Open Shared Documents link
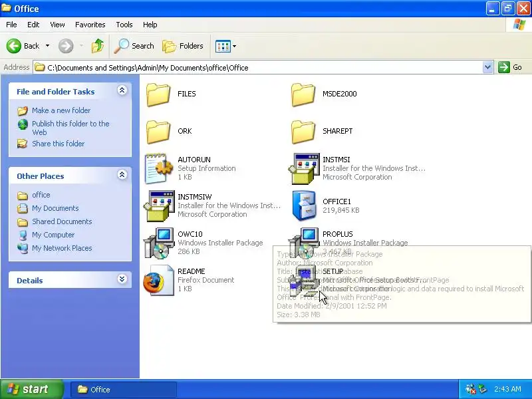The image size is (532, 399). 62,221
